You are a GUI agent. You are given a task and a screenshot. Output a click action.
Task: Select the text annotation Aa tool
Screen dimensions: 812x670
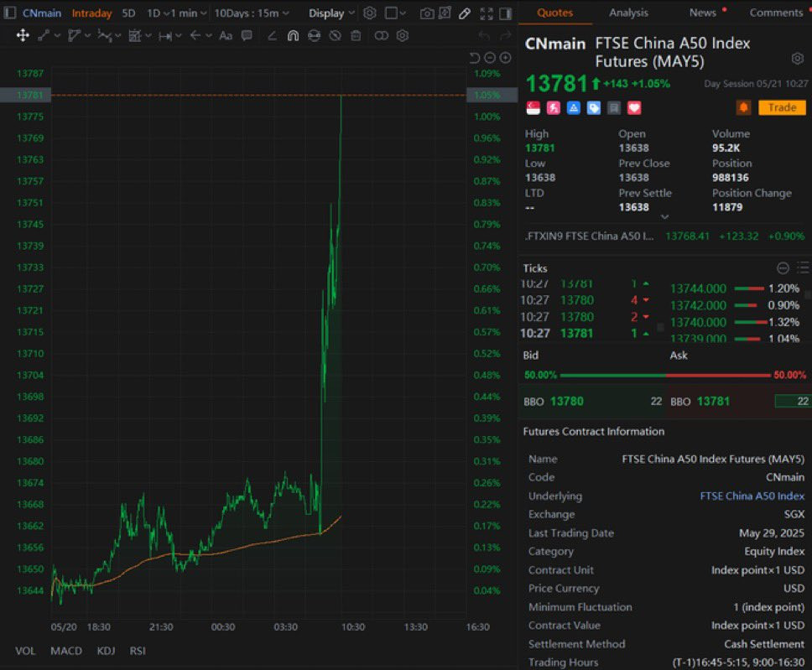click(226, 36)
